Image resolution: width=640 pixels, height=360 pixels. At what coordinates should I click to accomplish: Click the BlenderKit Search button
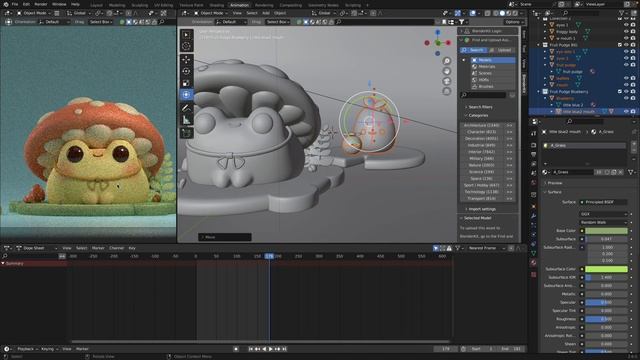473,50
